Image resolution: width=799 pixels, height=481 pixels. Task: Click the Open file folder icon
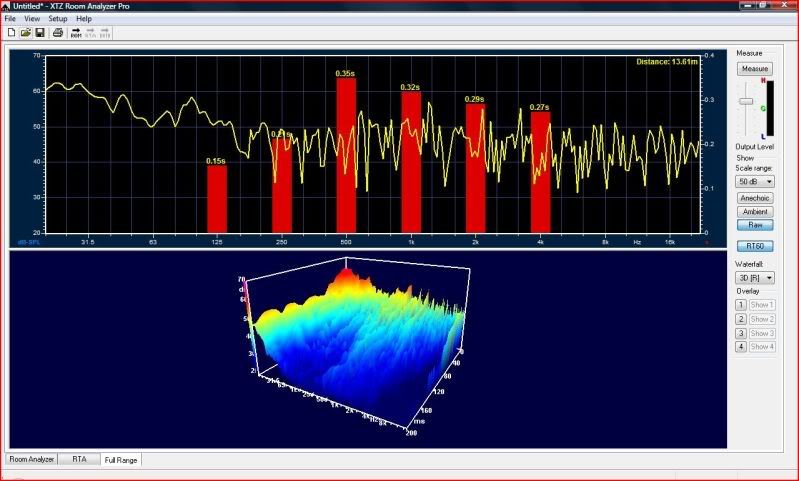[25, 32]
